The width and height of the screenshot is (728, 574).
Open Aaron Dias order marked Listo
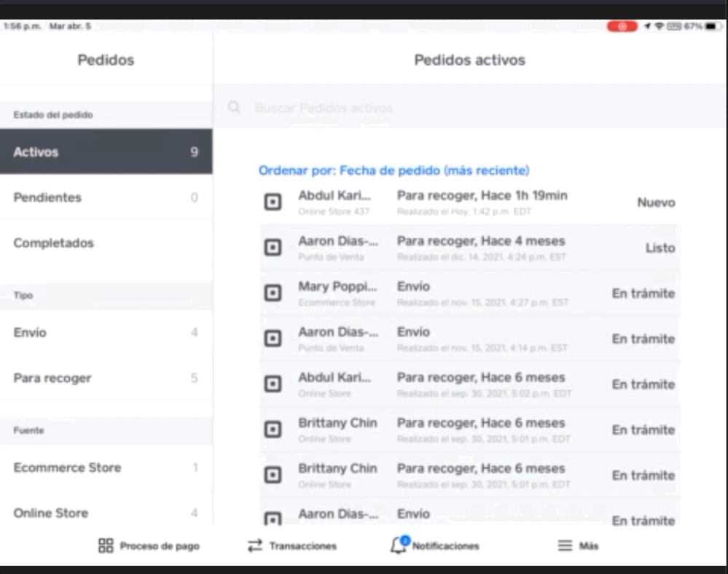click(x=469, y=248)
